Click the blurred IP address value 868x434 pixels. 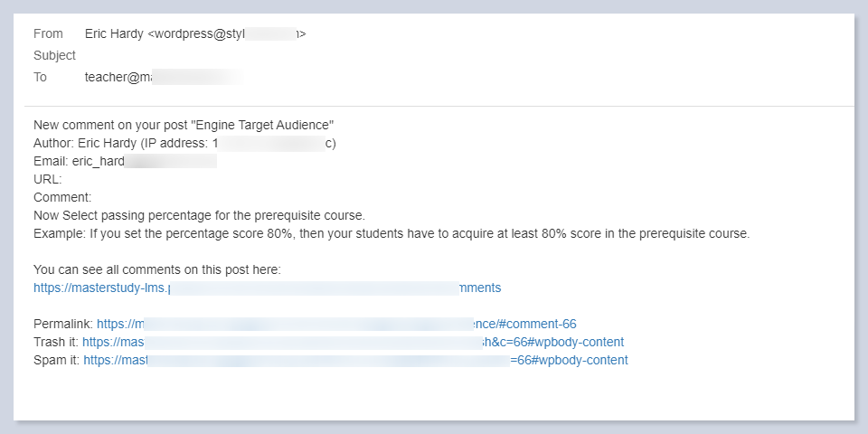[269, 143]
